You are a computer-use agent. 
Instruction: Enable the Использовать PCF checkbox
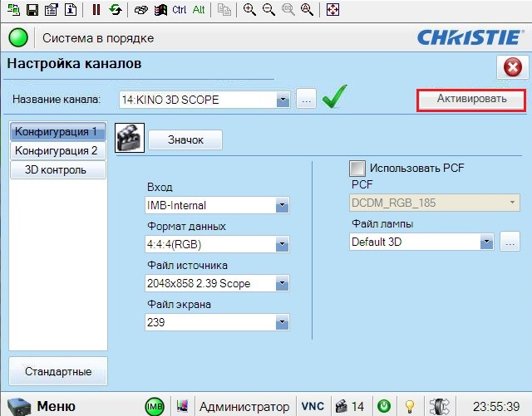[x=357, y=169]
